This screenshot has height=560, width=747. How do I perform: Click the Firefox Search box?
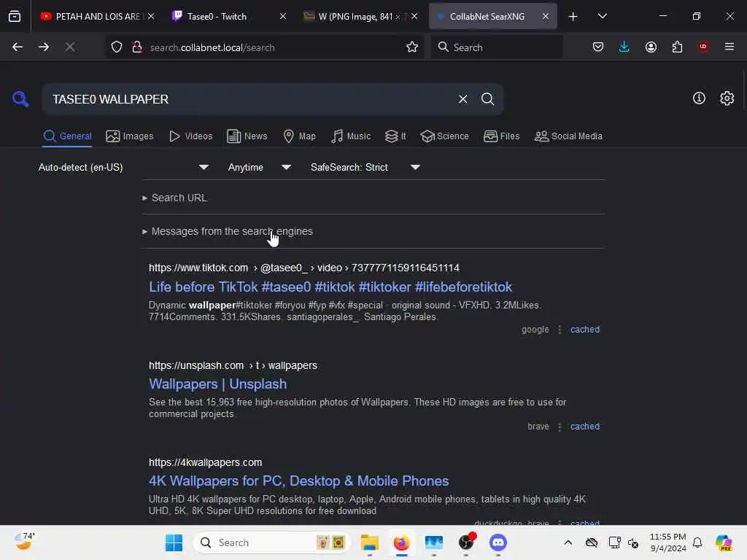497,47
